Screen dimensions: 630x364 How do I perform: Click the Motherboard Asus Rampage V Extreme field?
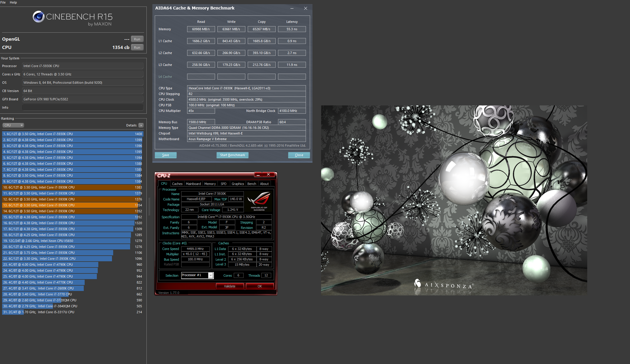click(247, 139)
